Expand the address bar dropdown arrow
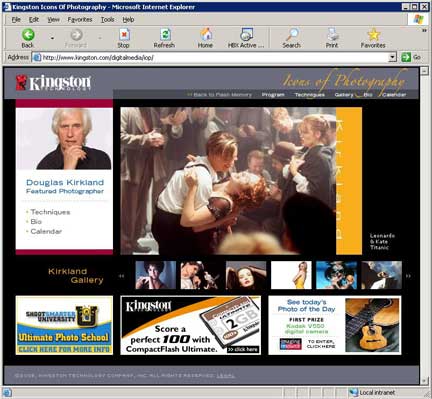The image size is (432, 399). (392, 57)
